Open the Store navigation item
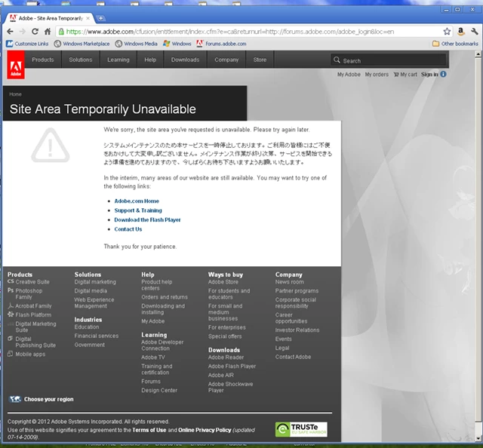The image size is (483, 448). 260,60
